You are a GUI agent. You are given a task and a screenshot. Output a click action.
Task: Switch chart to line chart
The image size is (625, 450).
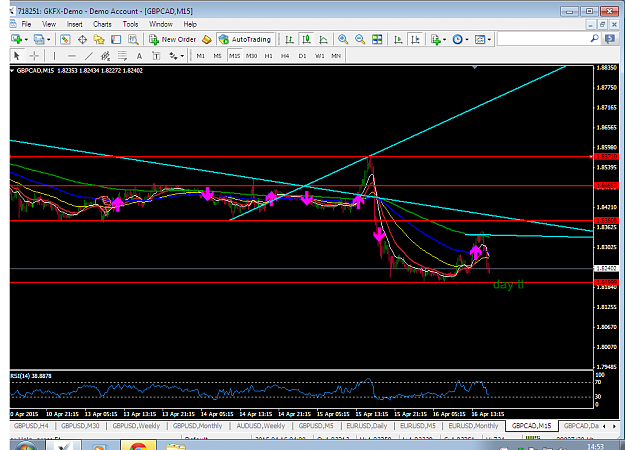point(323,39)
